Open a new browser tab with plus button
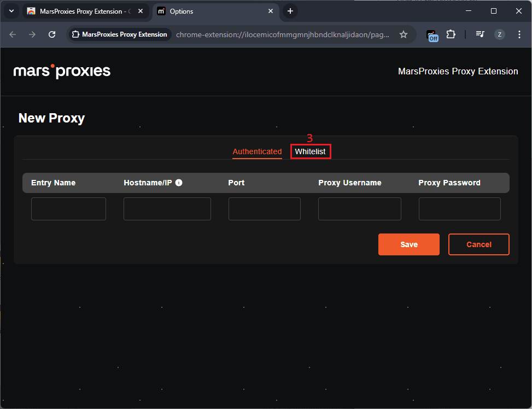This screenshot has width=532, height=409. 290,11
